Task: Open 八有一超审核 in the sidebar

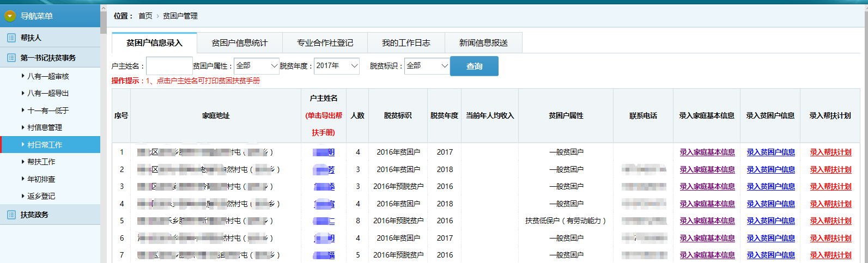Action: (x=48, y=76)
